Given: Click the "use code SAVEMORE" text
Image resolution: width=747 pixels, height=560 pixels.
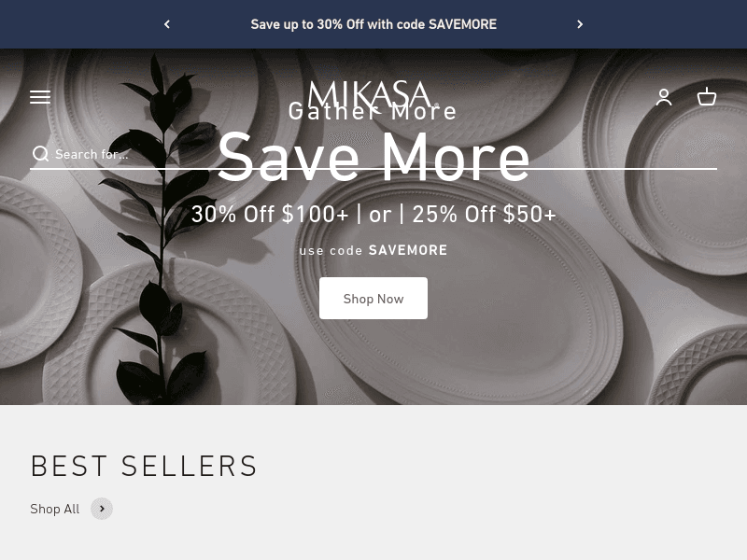Looking at the screenshot, I should pyautogui.click(x=373, y=250).
